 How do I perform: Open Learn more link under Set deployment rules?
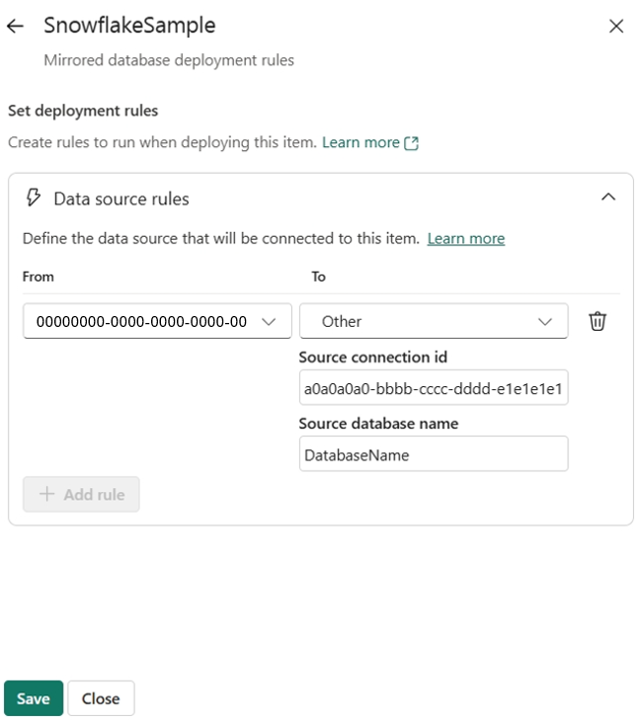pyautogui.click(x=361, y=143)
